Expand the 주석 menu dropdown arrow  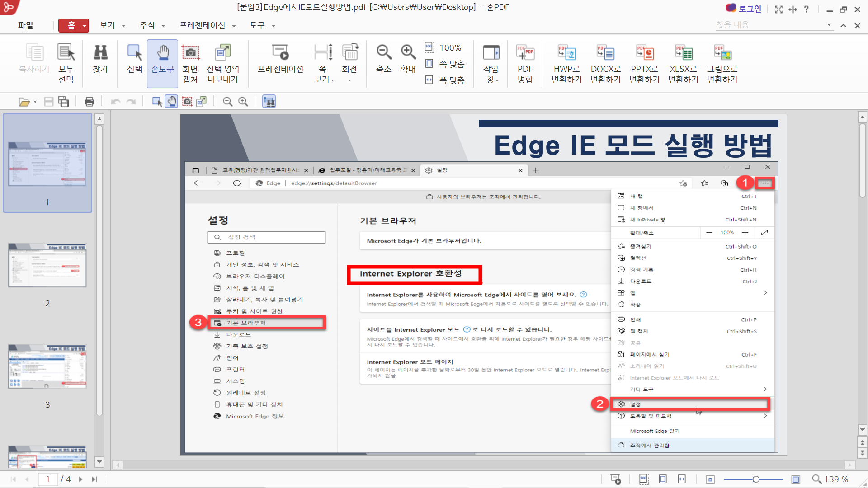point(163,26)
